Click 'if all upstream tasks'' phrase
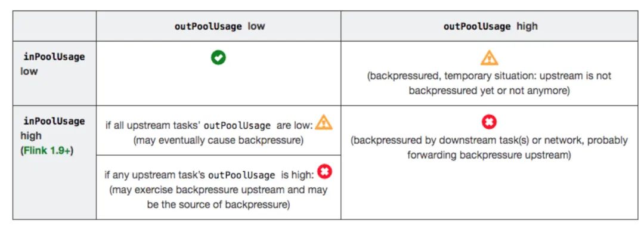Image resolution: width=644 pixels, height=232 pixels. 154,125
